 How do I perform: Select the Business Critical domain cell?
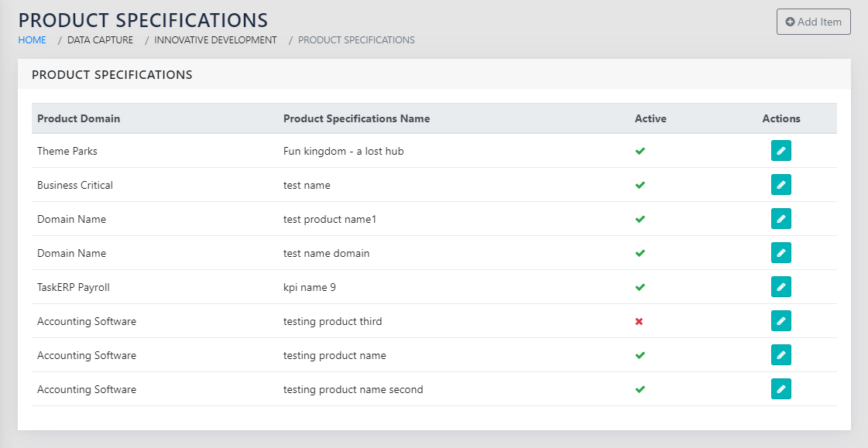pyautogui.click(x=75, y=185)
